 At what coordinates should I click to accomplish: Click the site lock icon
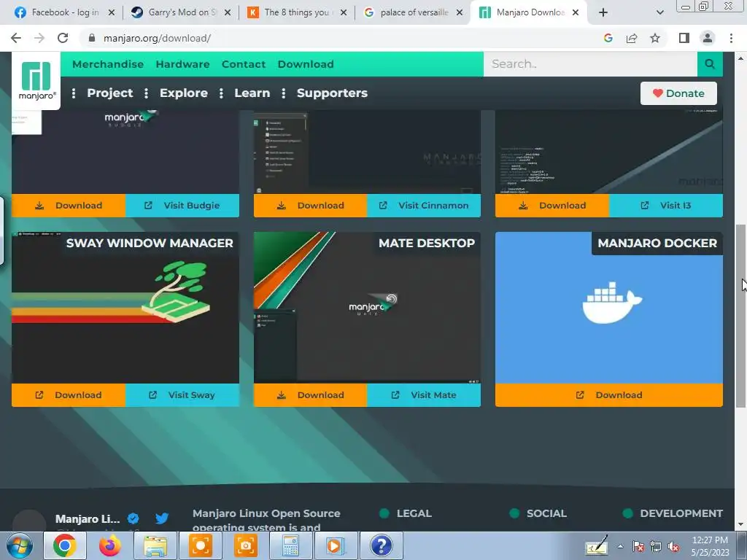(x=92, y=38)
